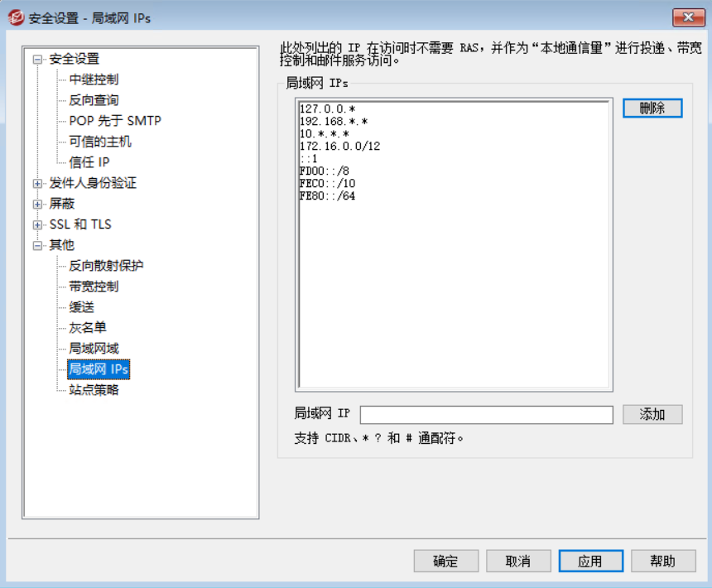Click the MDaemon title bar icon
The height and width of the screenshot is (588, 712).
tap(17, 17)
